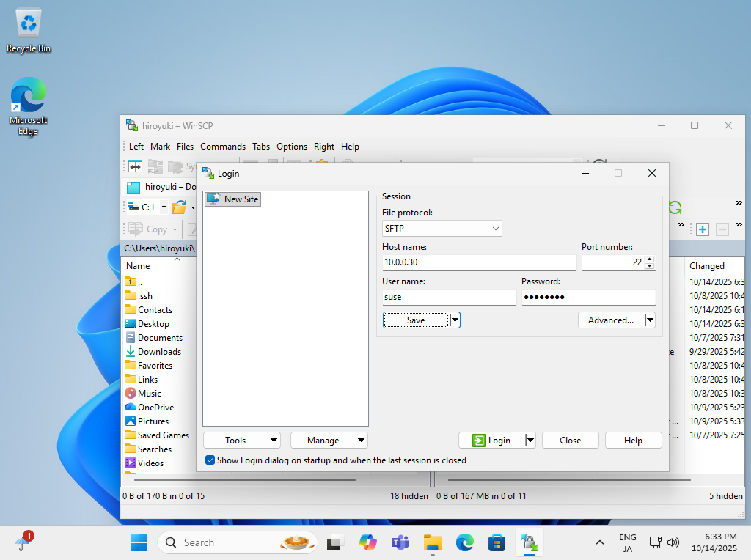Decrease port number with the down arrow
The height and width of the screenshot is (560, 751).
[650, 266]
